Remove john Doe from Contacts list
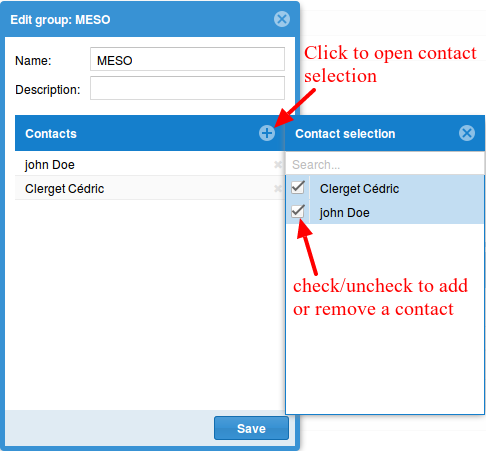This screenshot has width=486, height=451. 277,164
